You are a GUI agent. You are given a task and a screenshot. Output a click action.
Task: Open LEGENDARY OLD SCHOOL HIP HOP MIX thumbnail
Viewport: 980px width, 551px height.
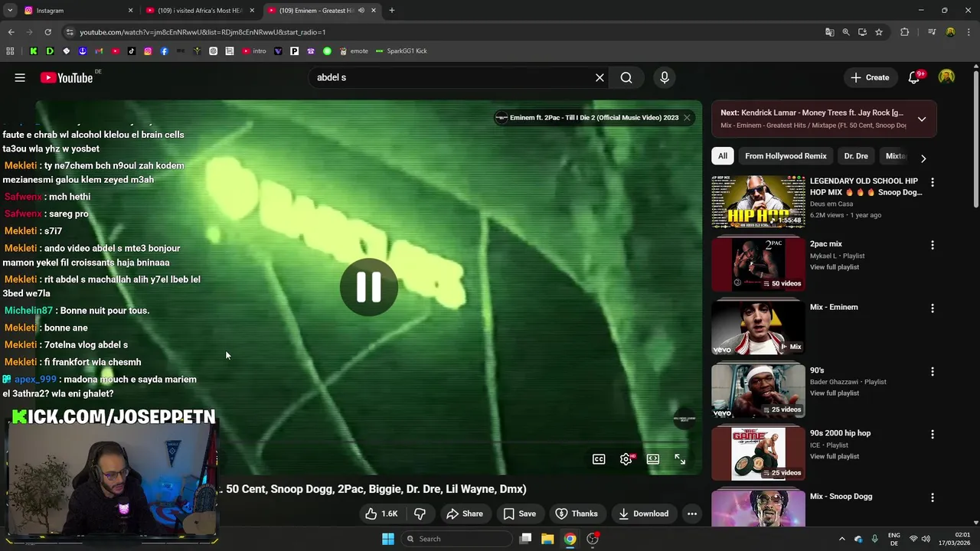tap(758, 202)
